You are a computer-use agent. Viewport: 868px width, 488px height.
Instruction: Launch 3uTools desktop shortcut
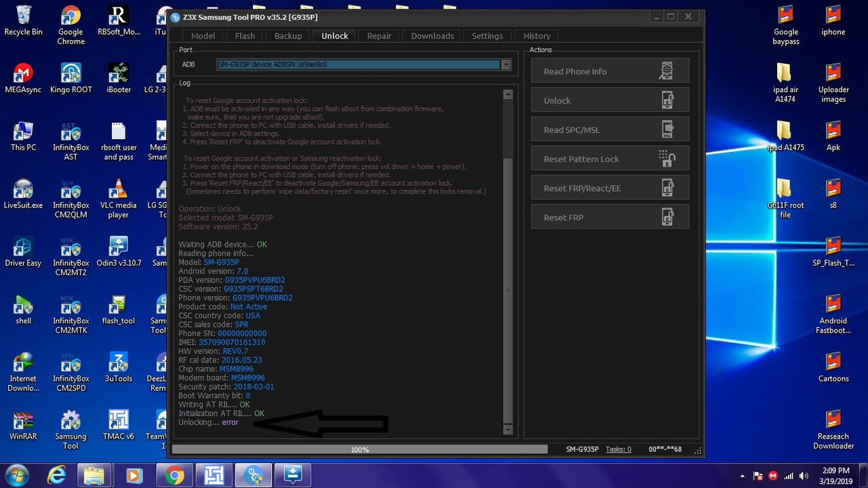[x=119, y=367]
